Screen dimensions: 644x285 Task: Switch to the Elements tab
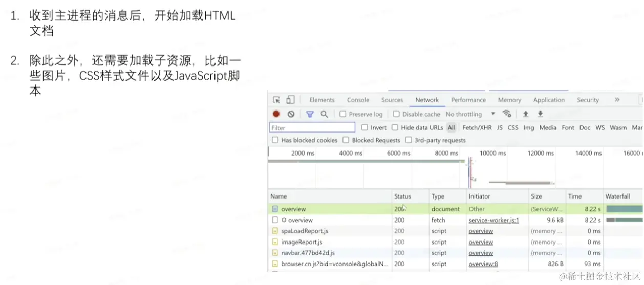[322, 100]
